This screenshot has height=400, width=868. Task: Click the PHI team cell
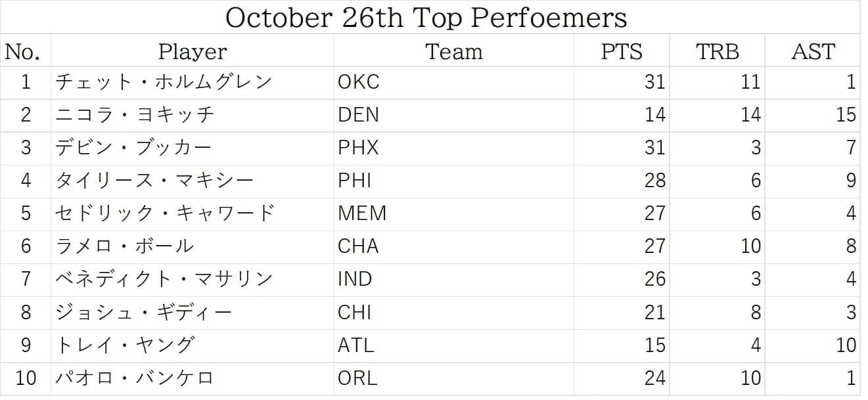pos(355,181)
